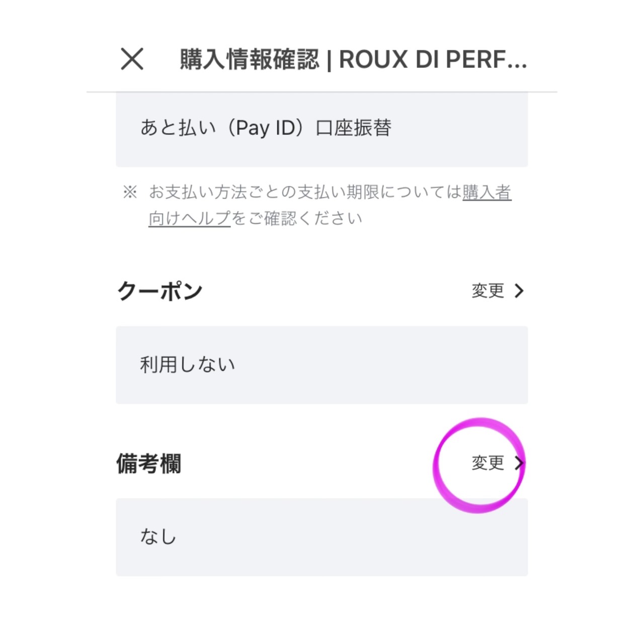Screen dimensions: 644x644
Task: Click the 口座振替 text in payment box
Action: [x=354, y=128]
